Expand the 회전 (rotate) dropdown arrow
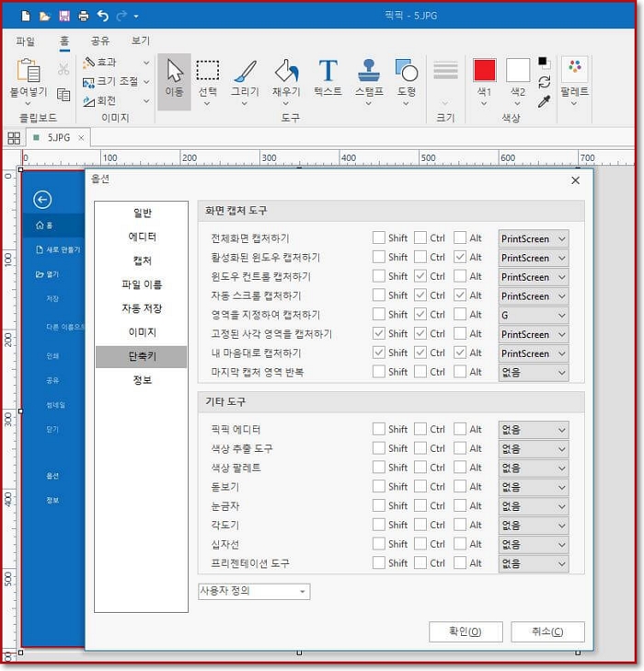 [146, 101]
